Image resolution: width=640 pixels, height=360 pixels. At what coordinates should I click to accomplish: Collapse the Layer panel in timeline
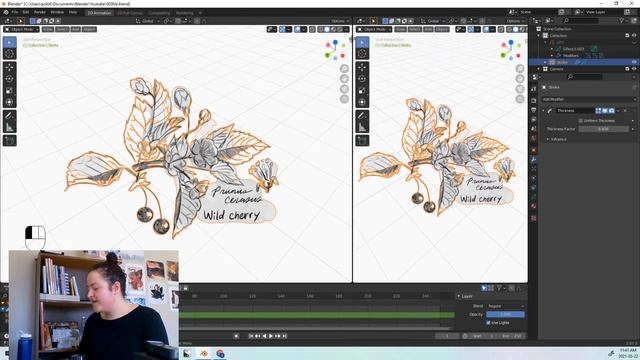pyautogui.click(x=459, y=296)
